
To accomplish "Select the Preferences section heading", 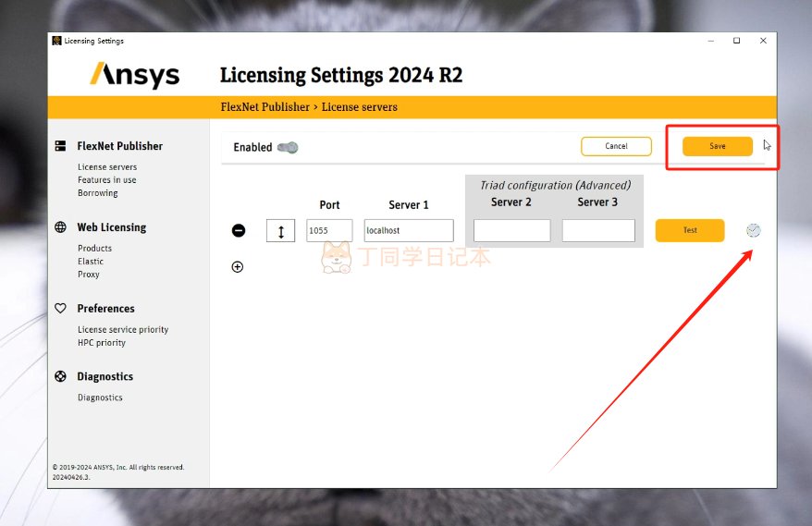I will [105, 308].
